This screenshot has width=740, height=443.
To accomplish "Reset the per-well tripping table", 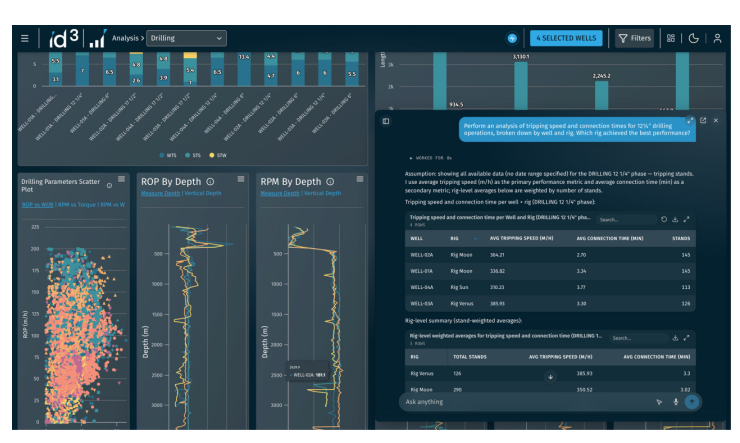I will (x=664, y=219).
